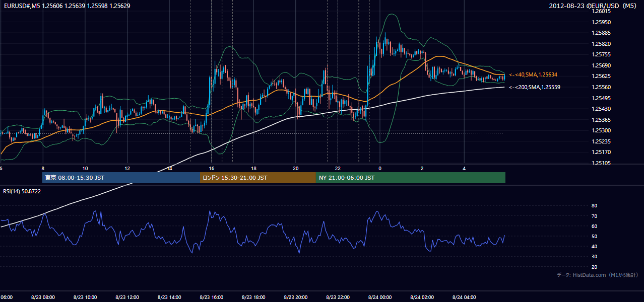Click the 8/24 02:00 time axis label
644x302 pixels.
pyautogui.click(x=422, y=297)
